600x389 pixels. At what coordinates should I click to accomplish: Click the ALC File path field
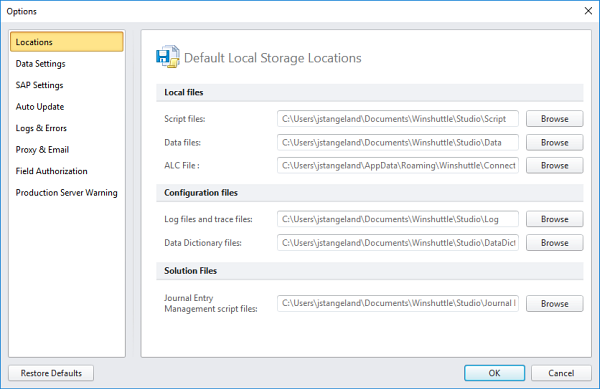(398, 165)
